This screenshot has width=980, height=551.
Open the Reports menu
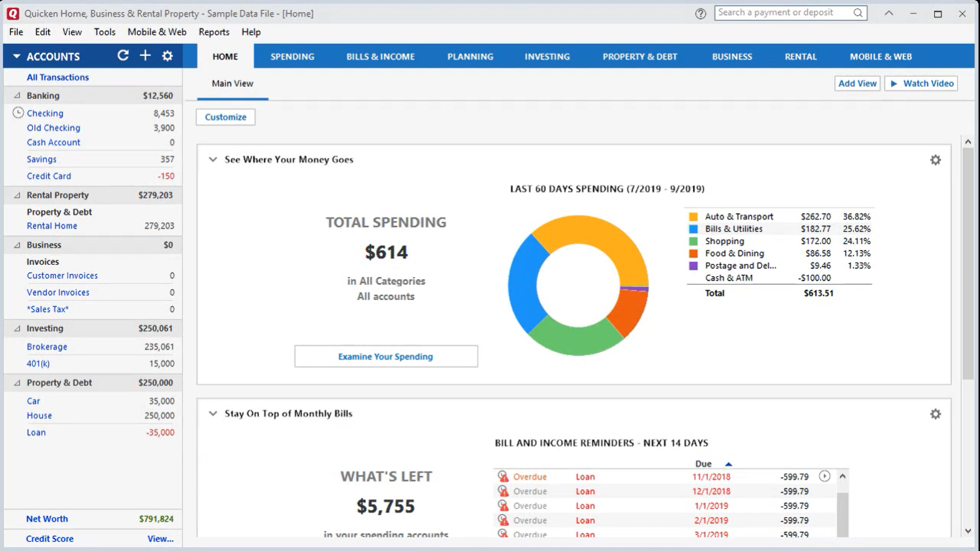214,32
